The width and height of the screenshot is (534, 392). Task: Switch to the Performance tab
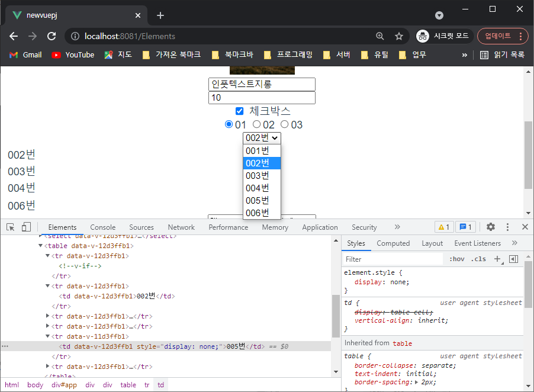(x=229, y=227)
